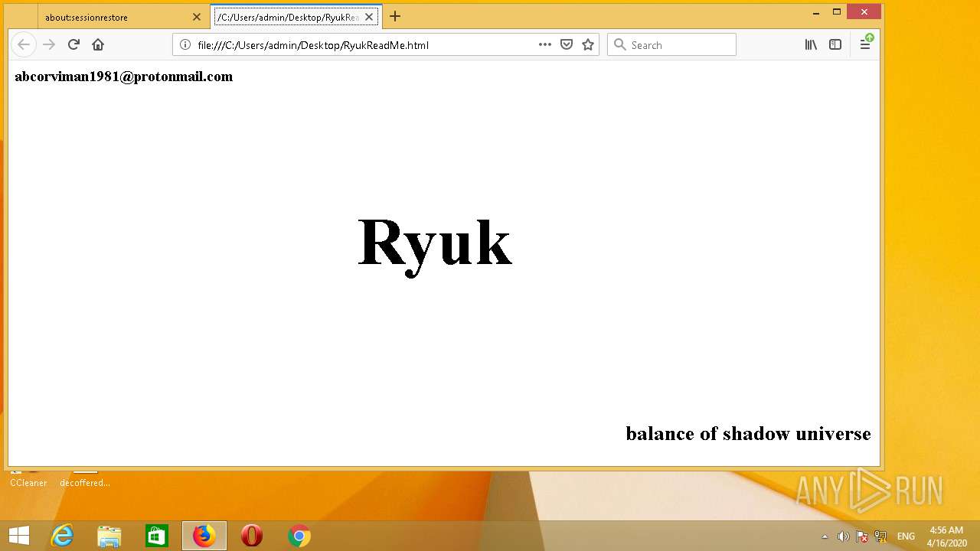
Task: Open the clock showing 4:56 AM
Action: [x=946, y=536]
